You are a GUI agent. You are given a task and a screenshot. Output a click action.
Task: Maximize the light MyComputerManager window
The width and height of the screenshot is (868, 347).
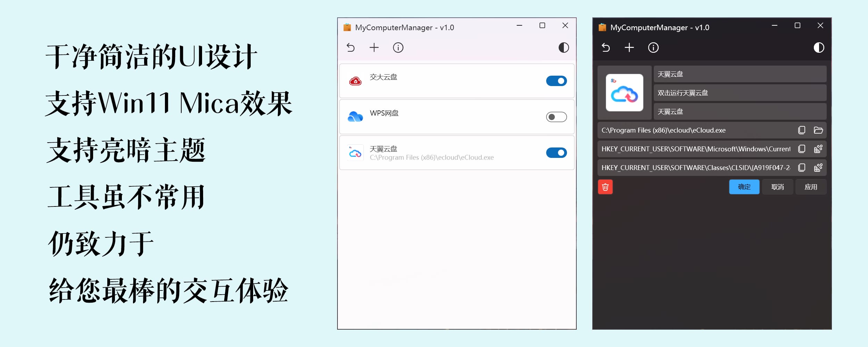[542, 25]
